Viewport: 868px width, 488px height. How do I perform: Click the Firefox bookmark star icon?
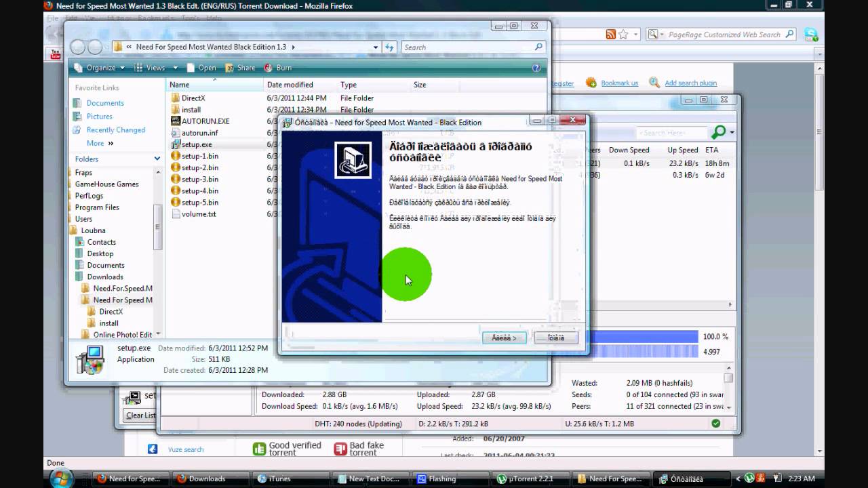(x=623, y=35)
